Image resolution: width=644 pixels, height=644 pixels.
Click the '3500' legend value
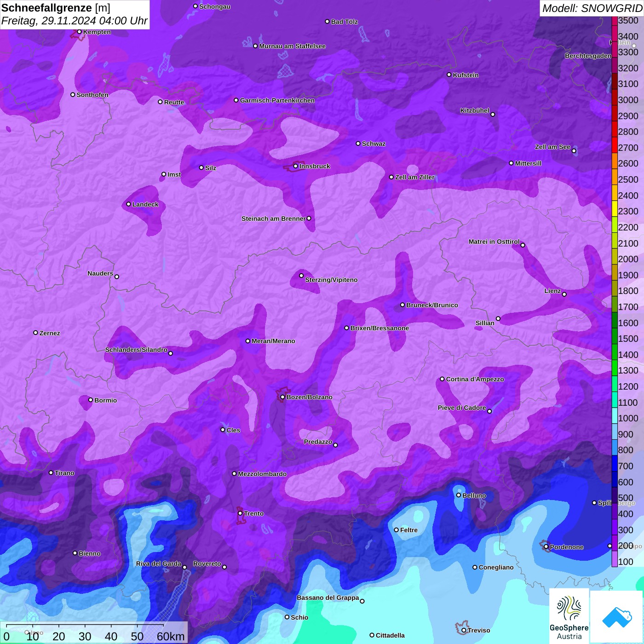pyautogui.click(x=628, y=20)
